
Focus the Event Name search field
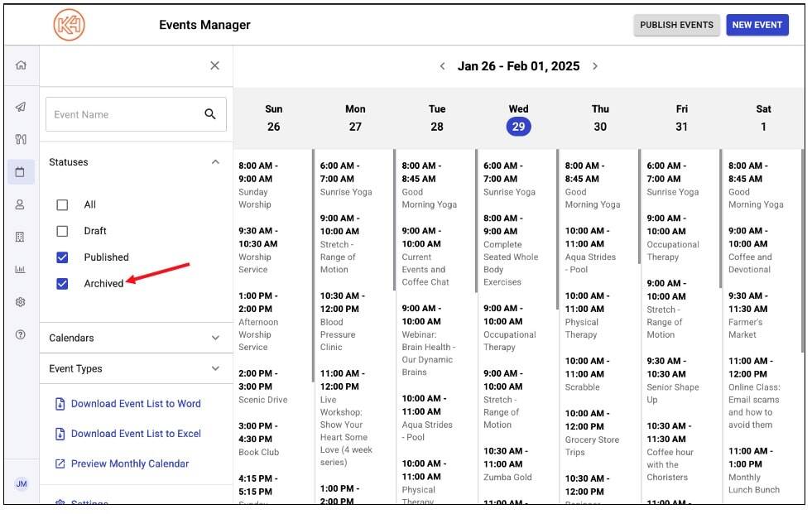point(136,114)
